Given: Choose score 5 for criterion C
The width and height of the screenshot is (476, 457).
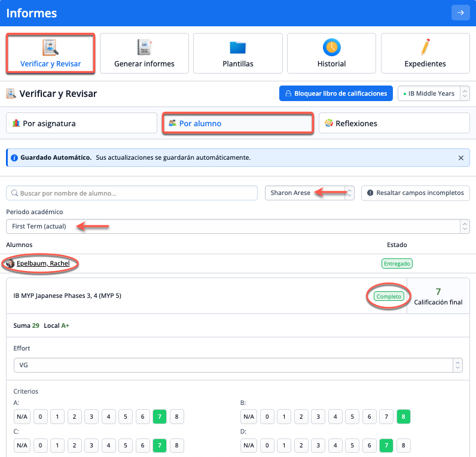Looking at the screenshot, I should 126,445.
